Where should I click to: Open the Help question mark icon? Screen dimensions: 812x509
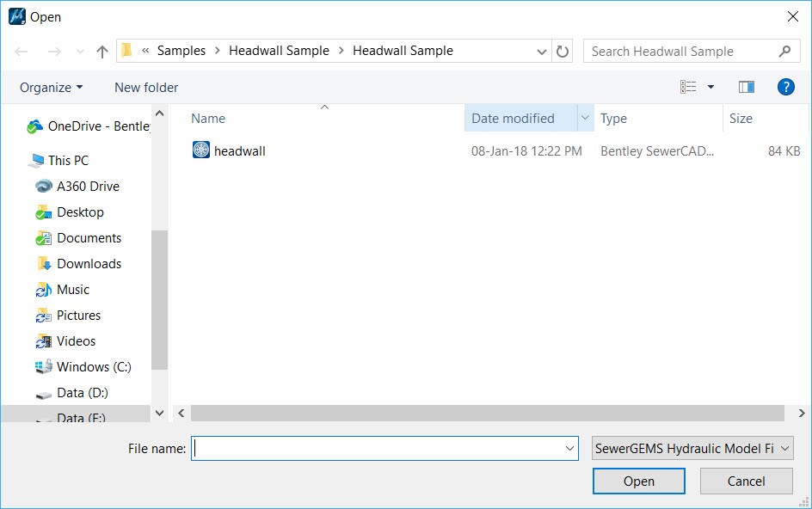pyautogui.click(x=784, y=87)
